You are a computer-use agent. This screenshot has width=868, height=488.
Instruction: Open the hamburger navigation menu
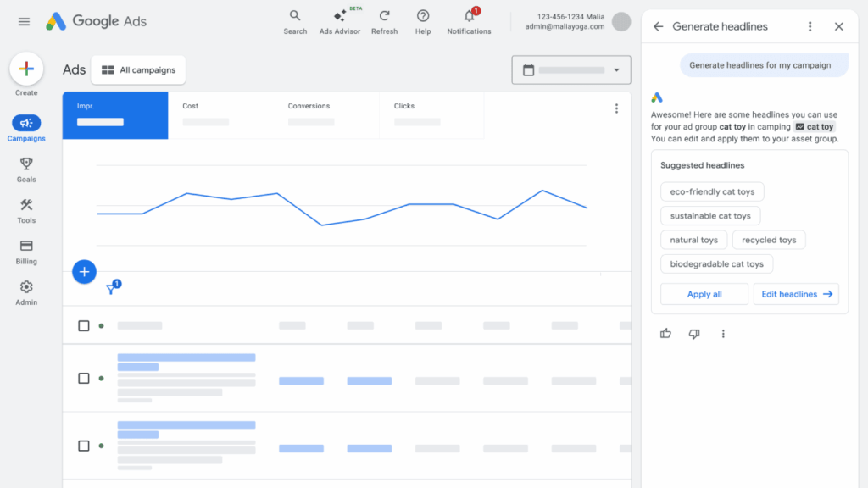[x=24, y=21]
